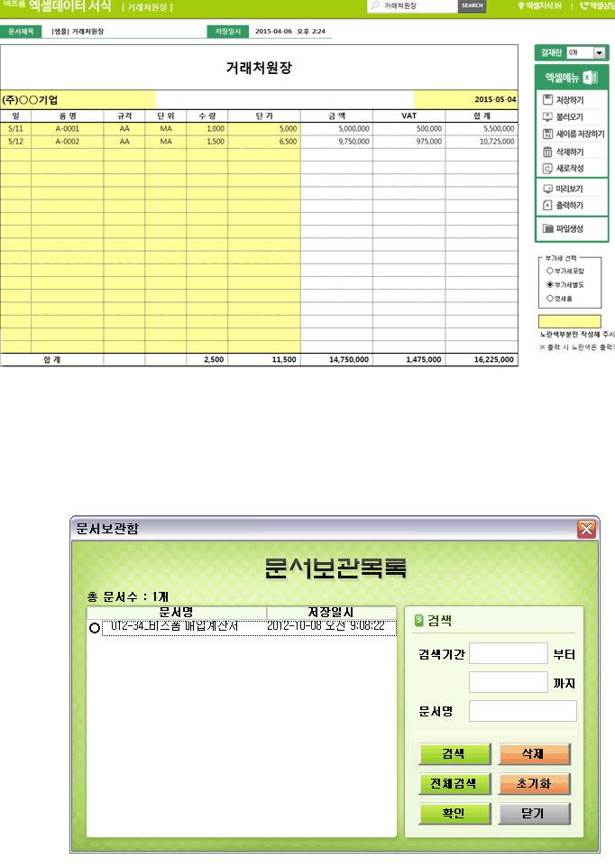
Task: Click the 문서제목 value [샘플] 거래처원장
Action: (x=78, y=32)
